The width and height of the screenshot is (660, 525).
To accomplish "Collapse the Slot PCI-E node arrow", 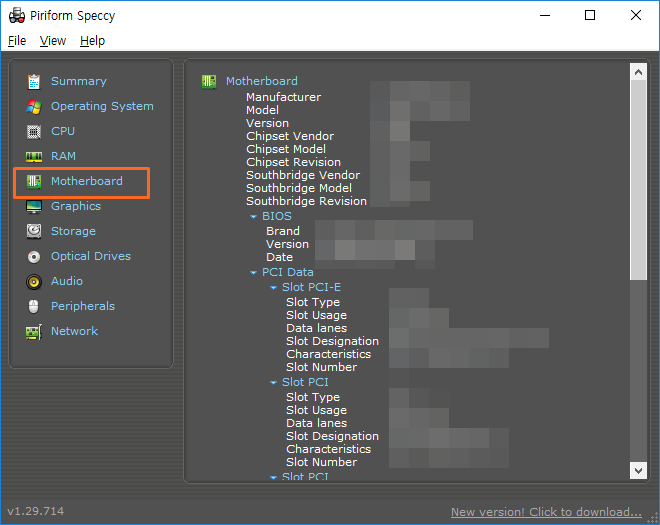I will tap(273, 288).
